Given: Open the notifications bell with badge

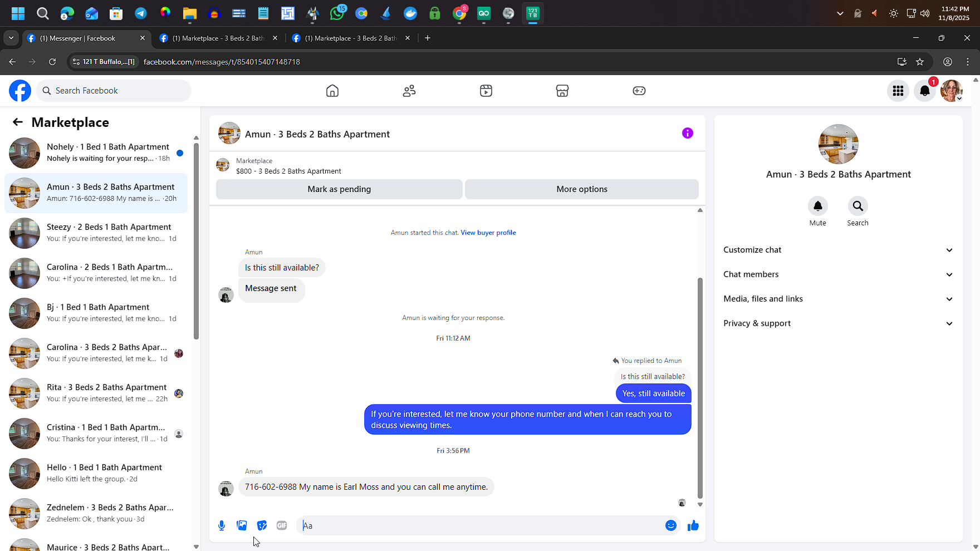Looking at the screenshot, I should 925,91.
